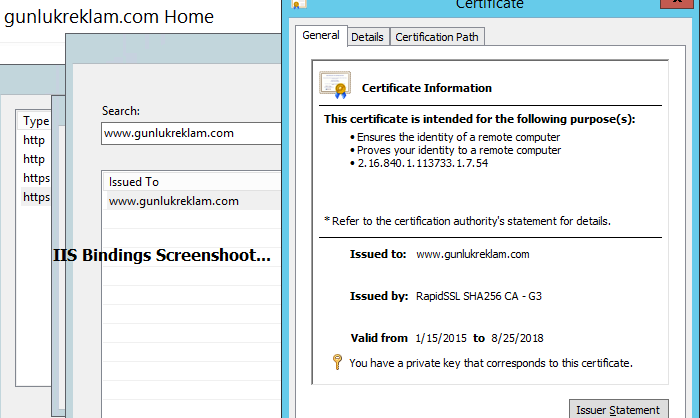This screenshot has height=418, width=700.
Task: Select the General tab
Action: [321, 35]
